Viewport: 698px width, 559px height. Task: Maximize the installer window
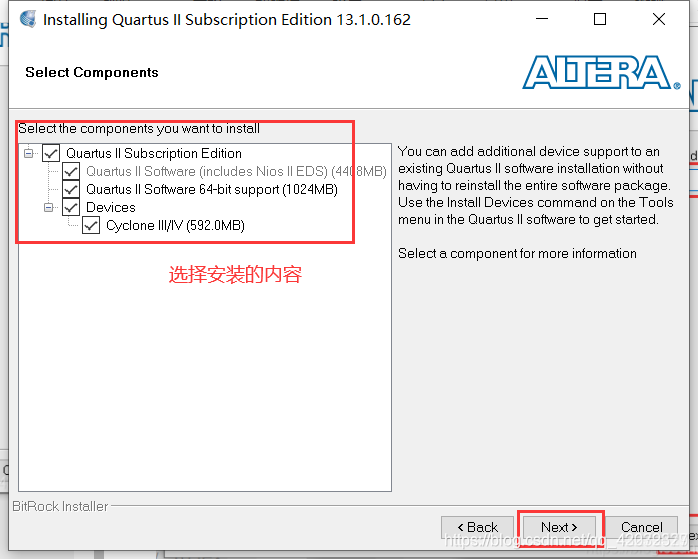600,19
